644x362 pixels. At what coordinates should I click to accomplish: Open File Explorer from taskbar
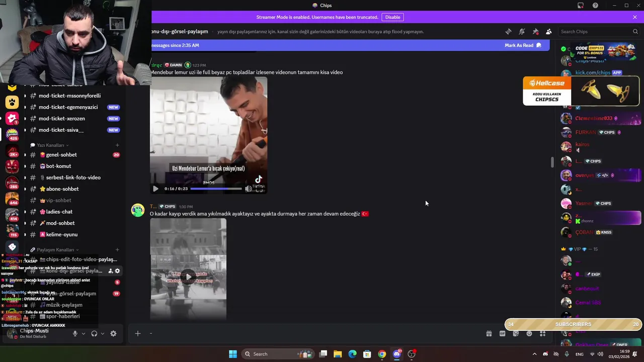pyautogui.click(x=338, y=354)
